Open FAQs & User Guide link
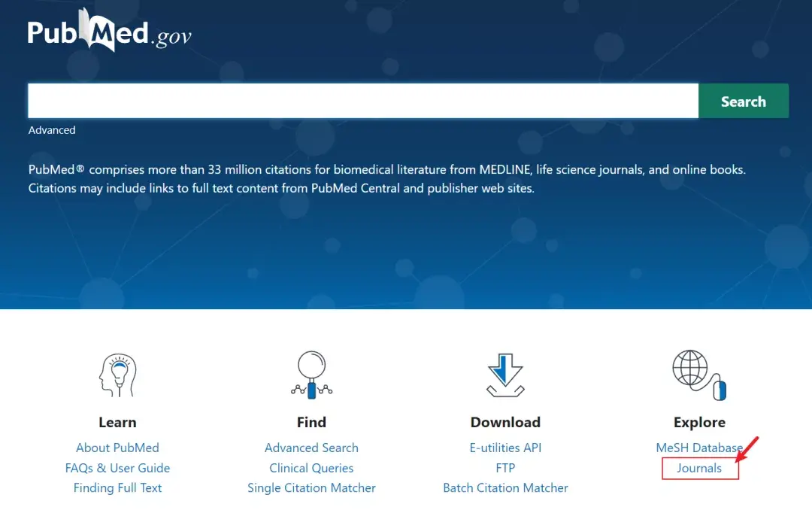The height and width of the screenshot is (513, 812). click(x=117, y=468)
